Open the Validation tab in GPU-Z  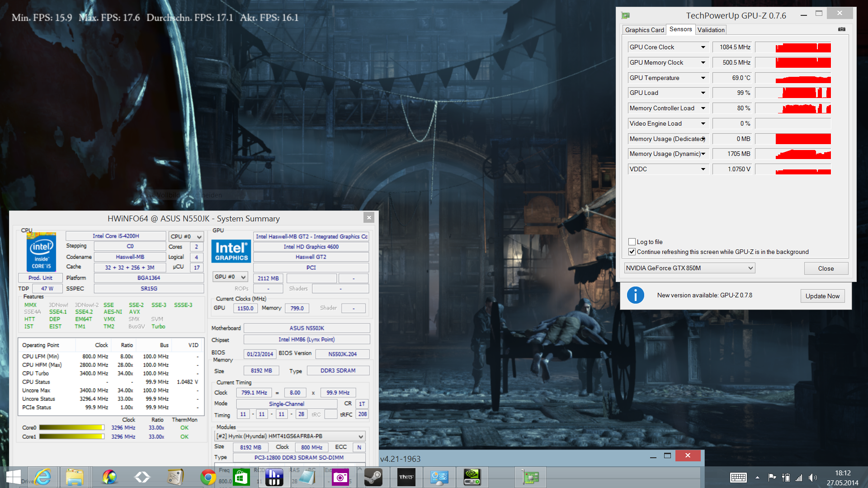tap(711, 30)
